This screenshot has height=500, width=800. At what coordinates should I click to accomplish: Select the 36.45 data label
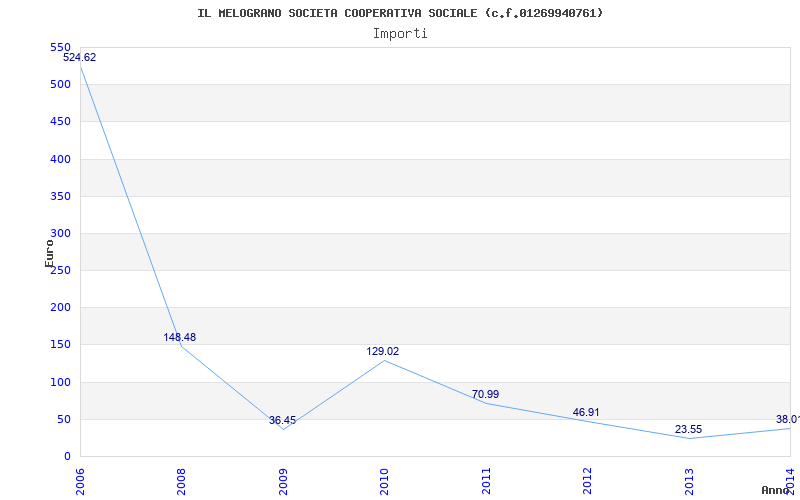(x=282, y=420)
